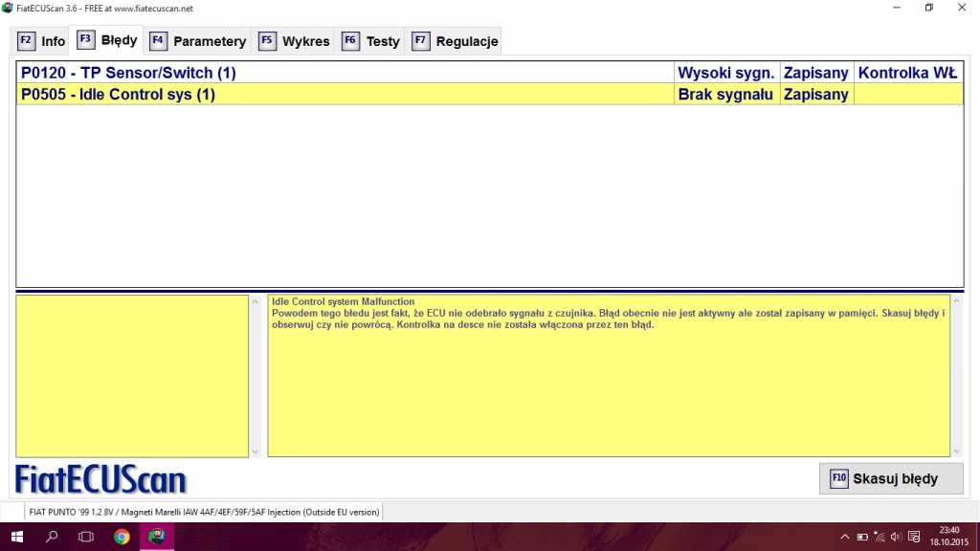980x551 pixels.
Task: Launch Chrome from the taskbar
Action: (x=122, y=537)
